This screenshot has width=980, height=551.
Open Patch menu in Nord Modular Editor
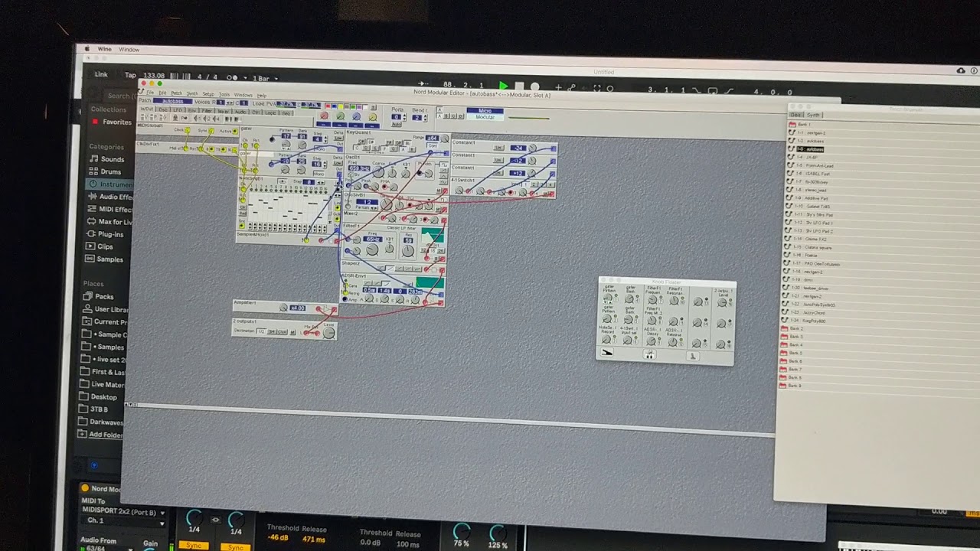coord(177,93)
